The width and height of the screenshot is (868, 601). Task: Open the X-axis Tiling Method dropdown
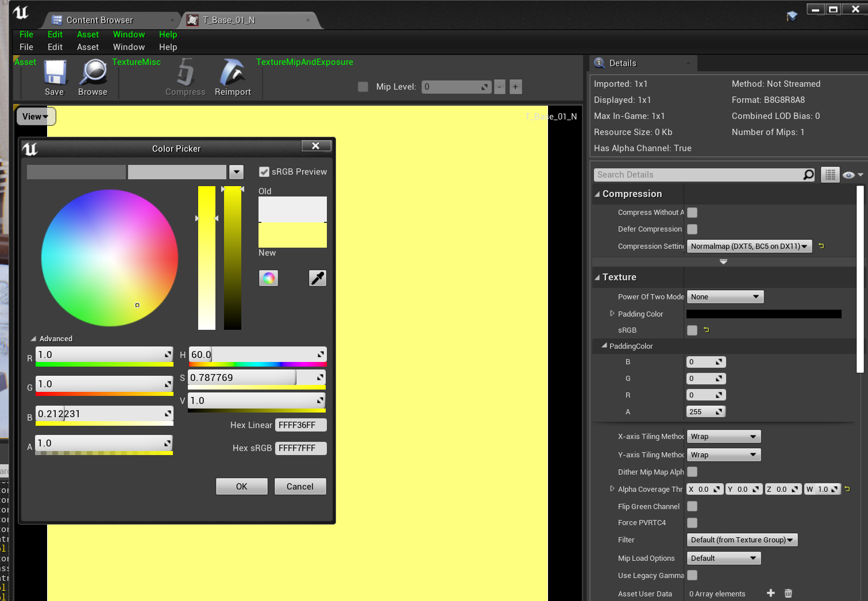(x=724, y=437)
